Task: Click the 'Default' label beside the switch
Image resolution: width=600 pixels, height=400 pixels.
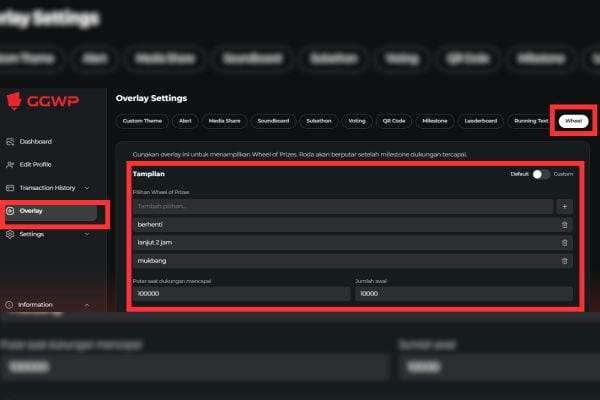Action: [519, 174]
